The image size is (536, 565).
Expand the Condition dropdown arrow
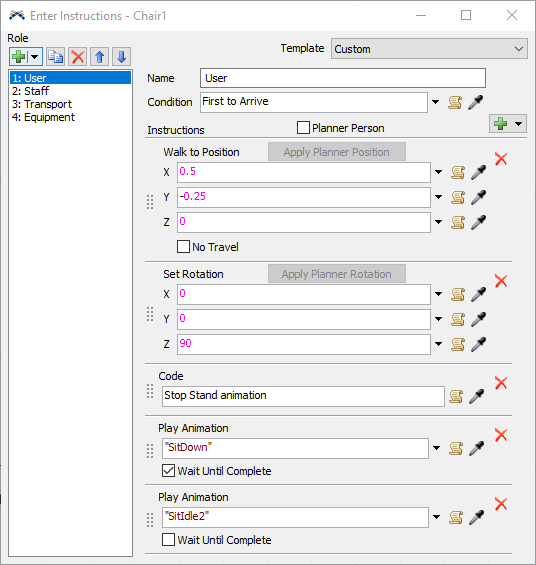coord(436,102)
